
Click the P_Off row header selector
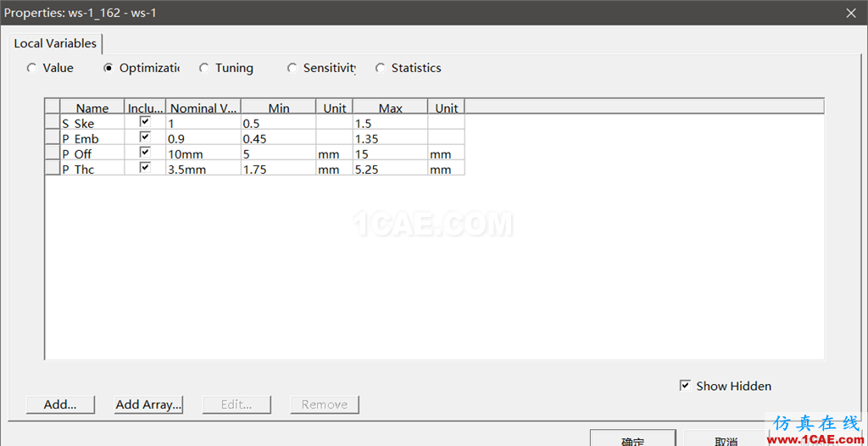point(52,153)
